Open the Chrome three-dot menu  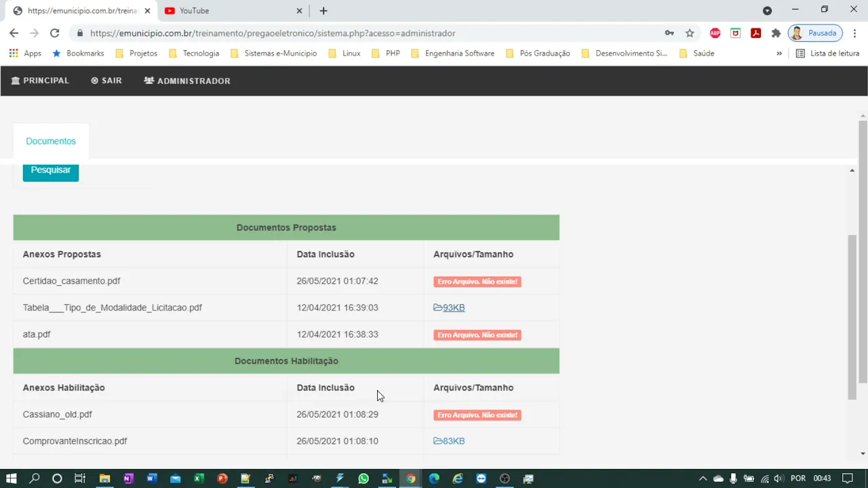coord(854,33)
